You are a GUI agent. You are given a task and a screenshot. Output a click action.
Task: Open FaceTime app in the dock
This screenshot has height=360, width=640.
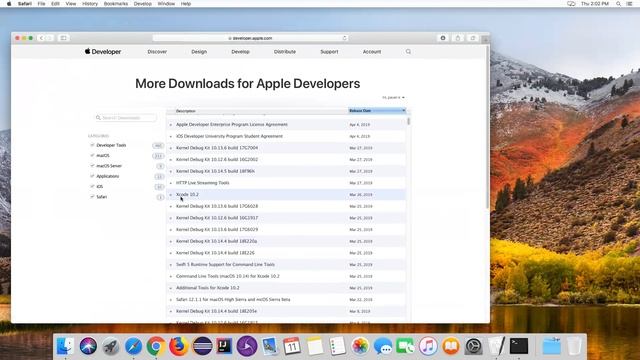coord(405,346)
